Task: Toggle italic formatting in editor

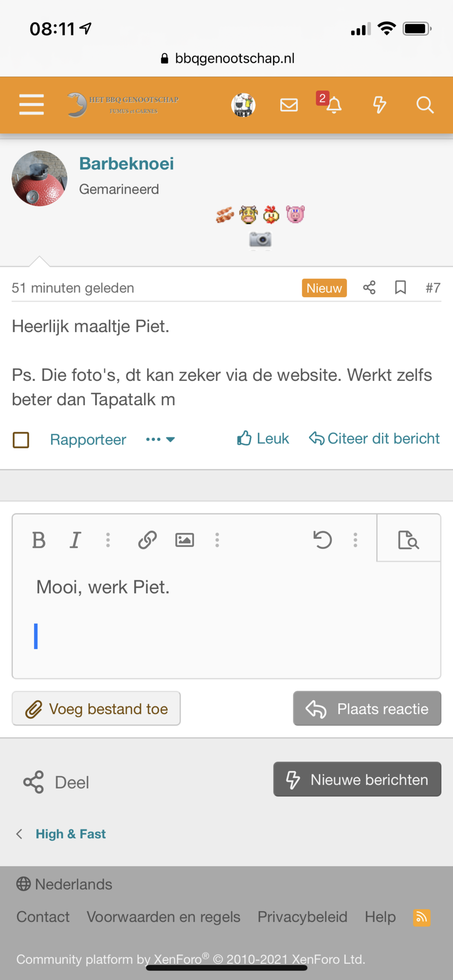Action: coord(75,540)
